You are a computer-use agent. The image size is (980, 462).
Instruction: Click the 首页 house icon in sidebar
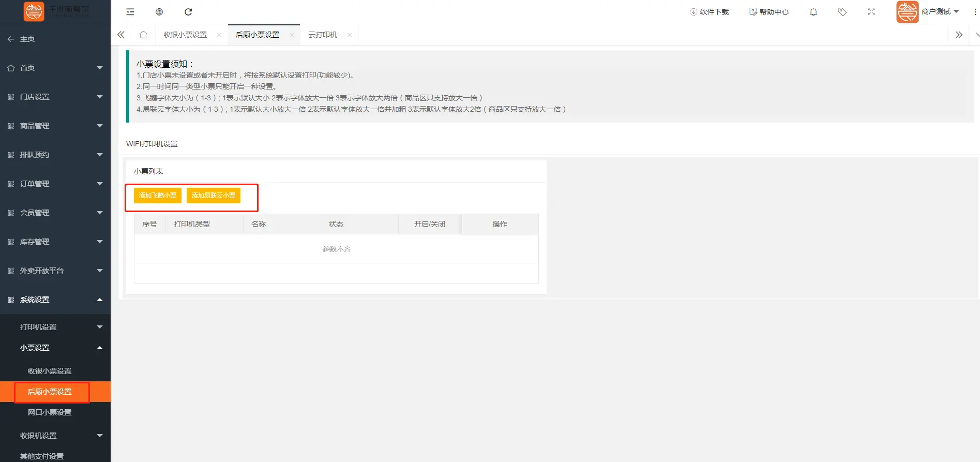[11, 68]
